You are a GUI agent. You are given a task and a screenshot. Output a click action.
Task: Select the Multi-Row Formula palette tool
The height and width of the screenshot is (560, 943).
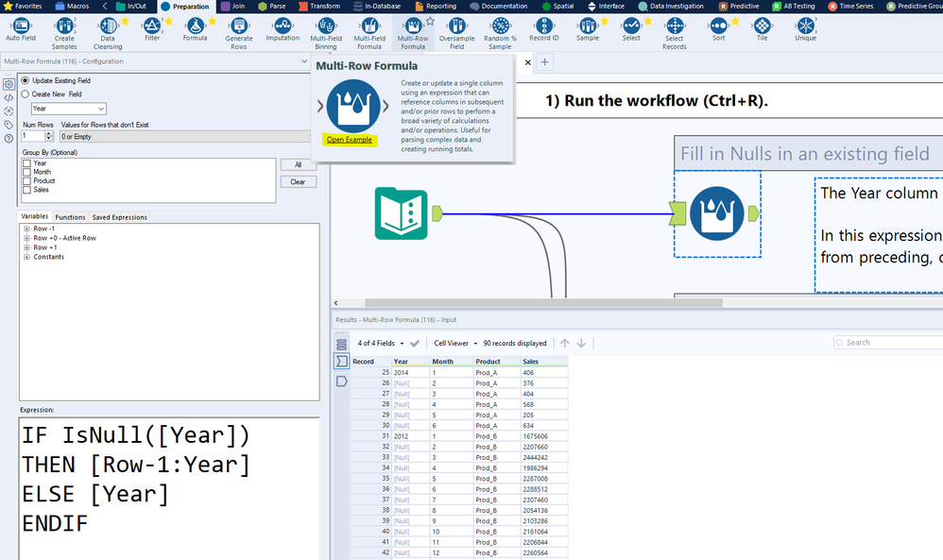pos(413,34)
